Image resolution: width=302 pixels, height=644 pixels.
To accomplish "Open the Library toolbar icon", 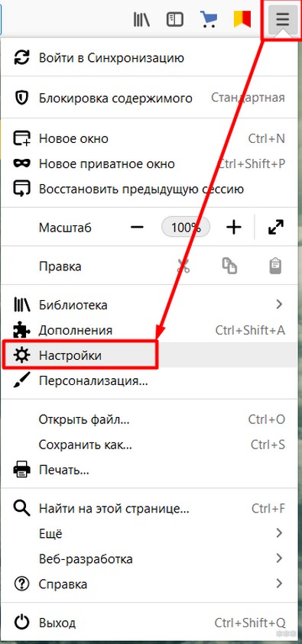I will click(x=141, y=19).
